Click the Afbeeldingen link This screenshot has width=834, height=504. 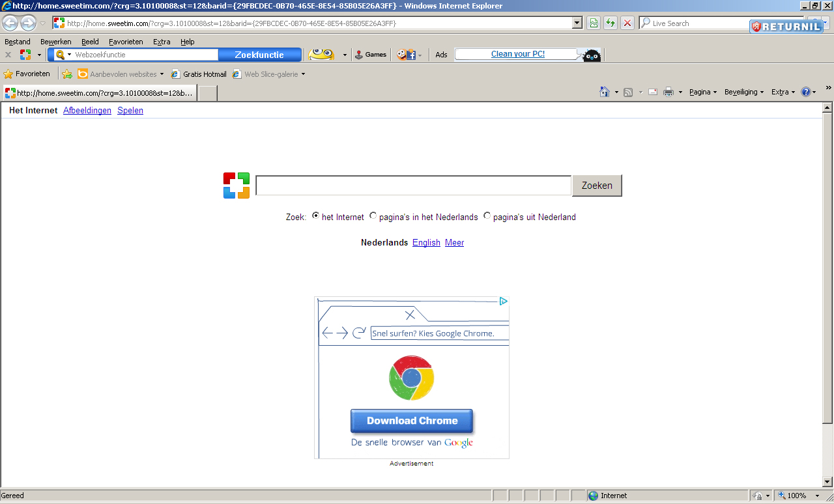pyautogui.click(x=87, y=111)
